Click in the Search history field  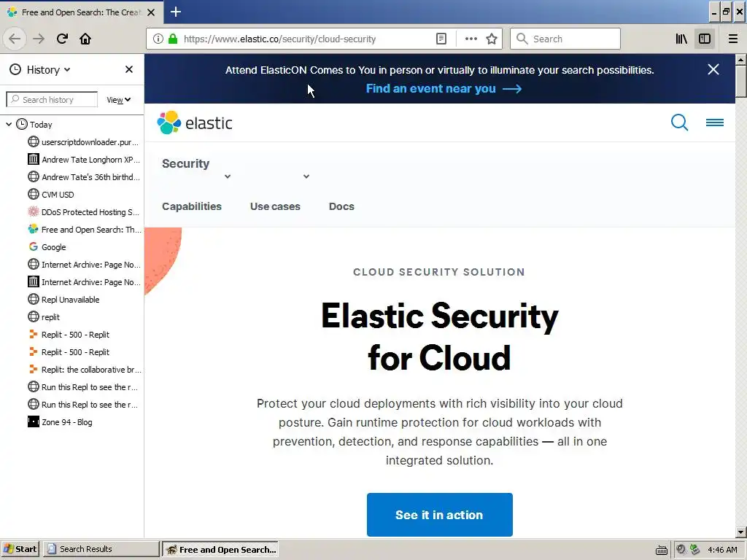coord(52,99)
